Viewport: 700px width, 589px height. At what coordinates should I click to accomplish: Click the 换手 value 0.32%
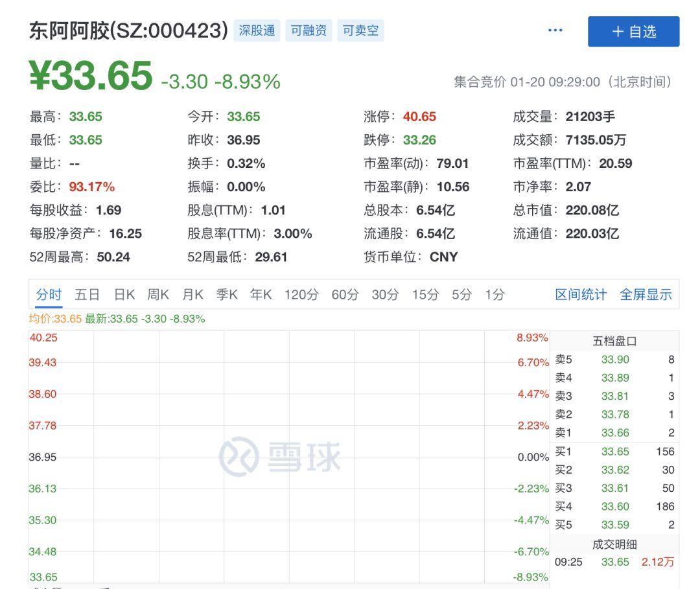point(246,163)
